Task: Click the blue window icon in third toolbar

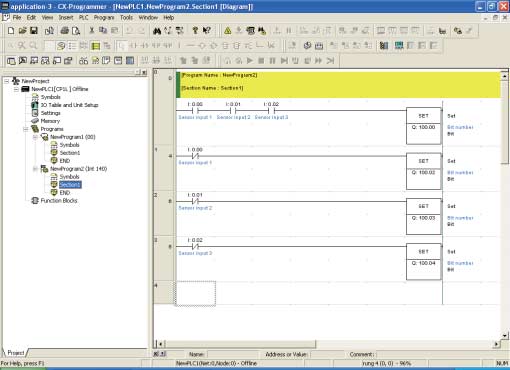Action: click(x=130, y=61)
